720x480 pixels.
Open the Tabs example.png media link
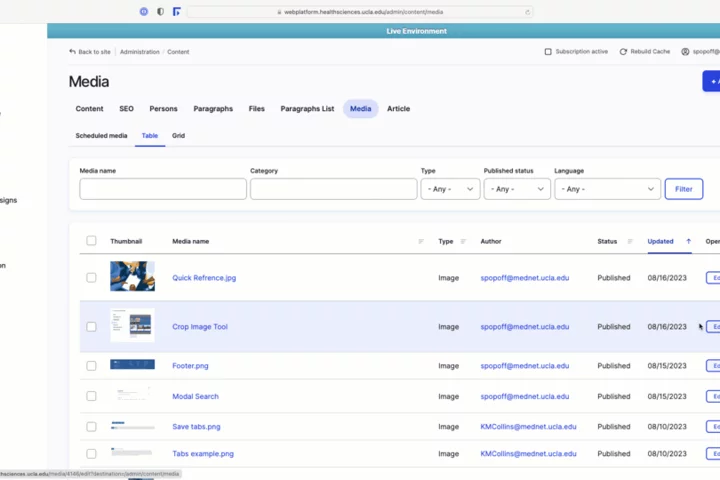coord(202,453)
